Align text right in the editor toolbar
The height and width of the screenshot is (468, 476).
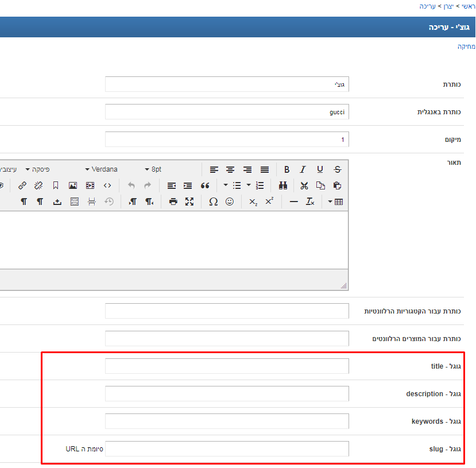click(247, 169)
